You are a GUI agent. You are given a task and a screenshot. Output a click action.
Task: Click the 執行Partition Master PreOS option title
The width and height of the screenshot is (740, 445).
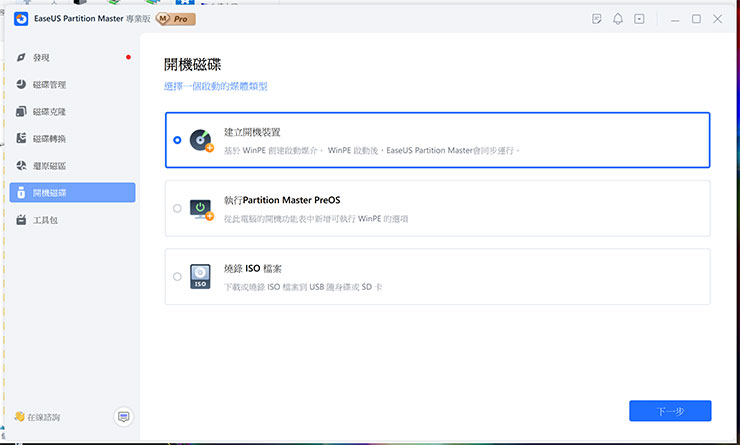click(x=282, y=200)
